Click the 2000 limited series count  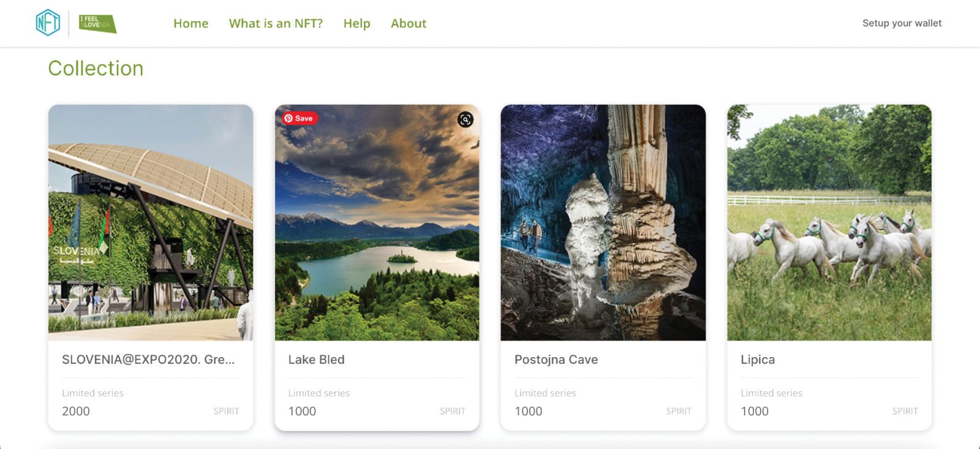click(x=76, y=411)
